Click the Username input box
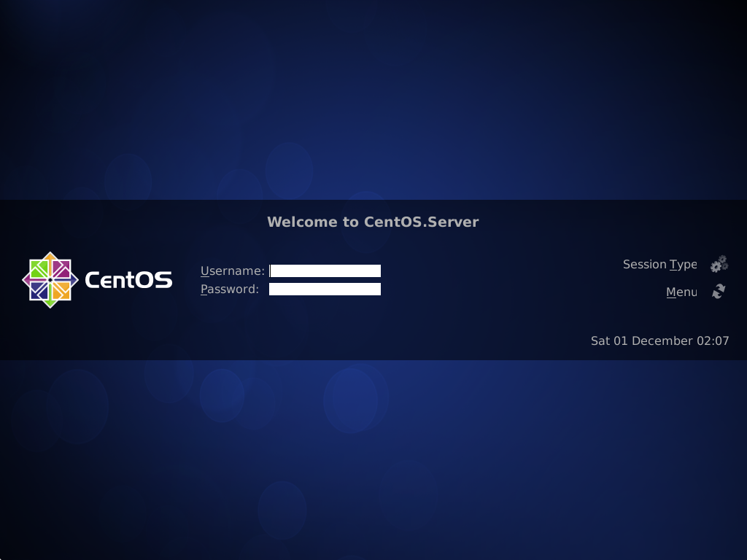 pos(325,271)
